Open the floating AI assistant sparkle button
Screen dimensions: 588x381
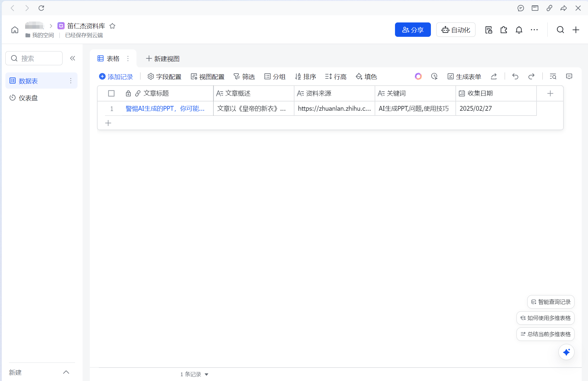[566, 352]
